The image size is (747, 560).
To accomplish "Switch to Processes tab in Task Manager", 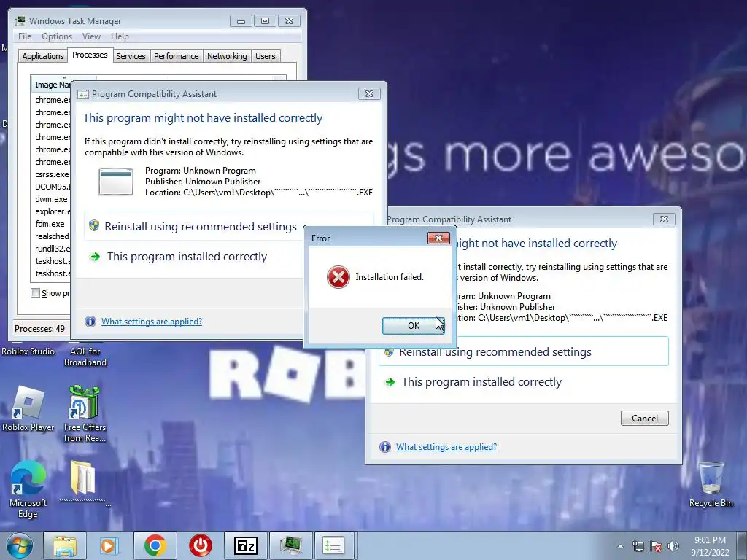I will click(x=90, y=55).
